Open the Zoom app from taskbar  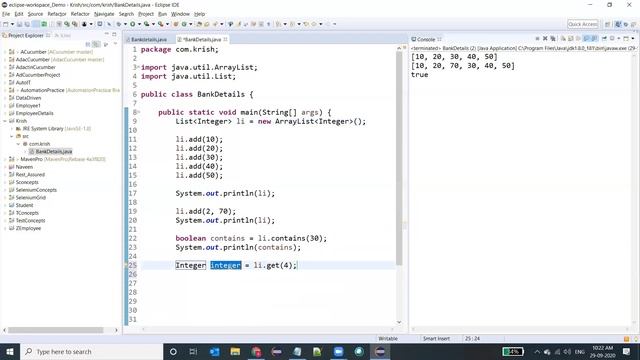tap(338, 351)
